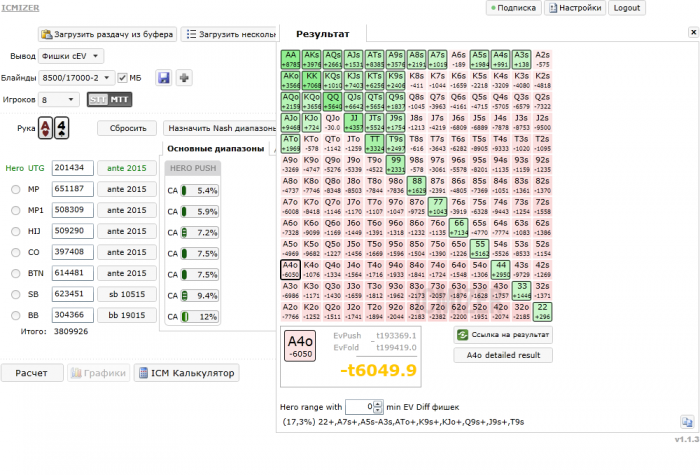Click the Hero UTG stack field 201434

pyautogui.click(x=72, y=168)
